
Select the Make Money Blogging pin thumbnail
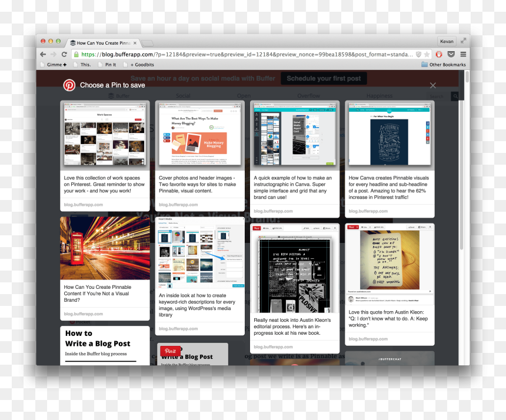point(200,135)
